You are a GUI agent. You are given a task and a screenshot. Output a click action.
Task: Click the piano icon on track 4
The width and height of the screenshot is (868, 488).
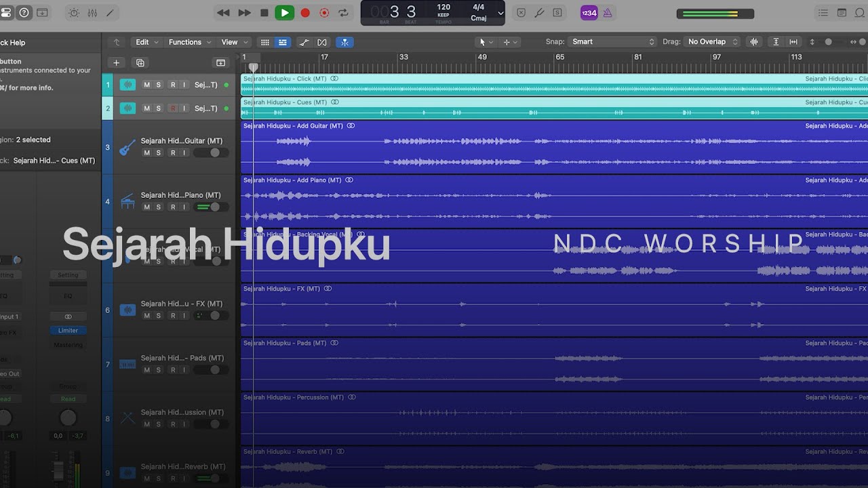(127, 201)
